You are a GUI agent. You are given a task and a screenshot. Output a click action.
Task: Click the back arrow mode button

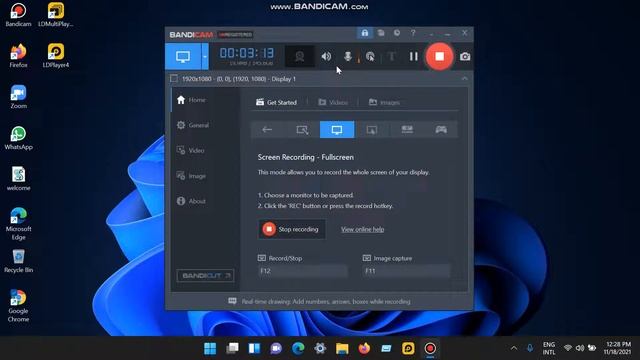(267, 130)
